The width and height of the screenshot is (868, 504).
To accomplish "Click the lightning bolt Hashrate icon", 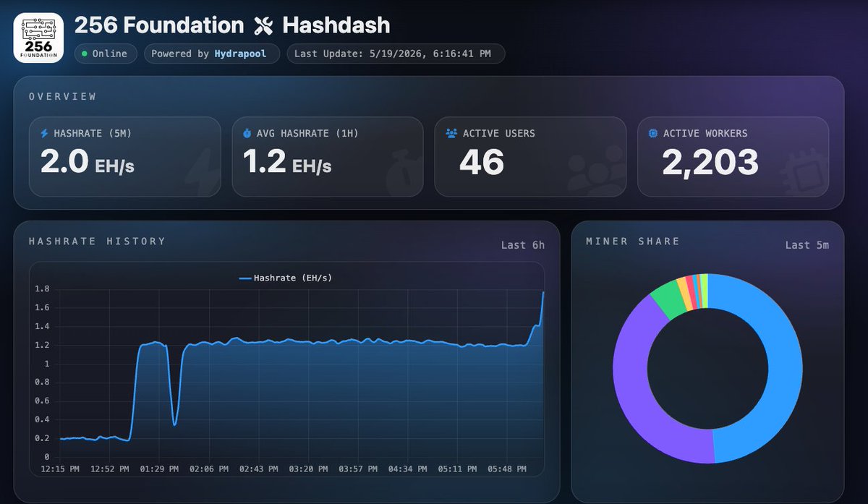I will click(45, 134).
